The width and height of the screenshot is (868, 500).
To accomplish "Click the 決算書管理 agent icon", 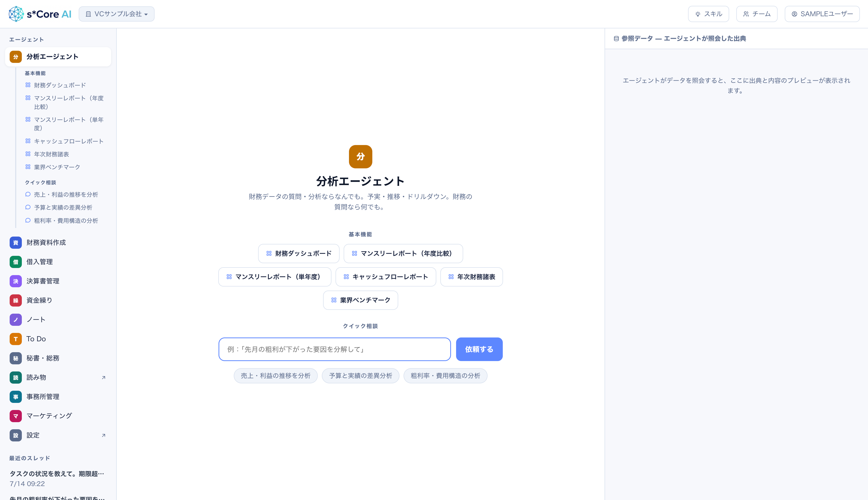I will coord(15,281).
